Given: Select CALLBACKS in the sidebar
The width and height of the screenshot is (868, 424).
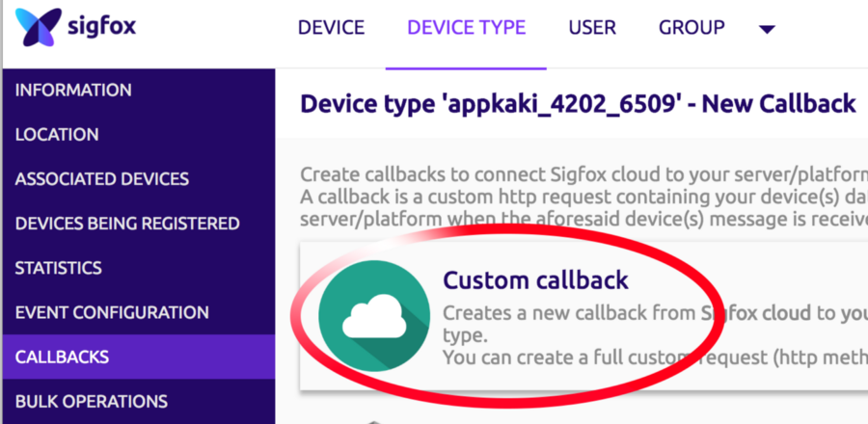Looking at the screenshot, I should pos(138,357).
